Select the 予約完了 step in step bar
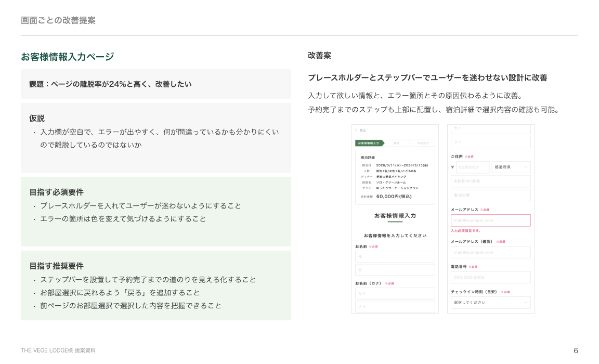599x364 pixels. pyautogui.click(x=423, y=143)
